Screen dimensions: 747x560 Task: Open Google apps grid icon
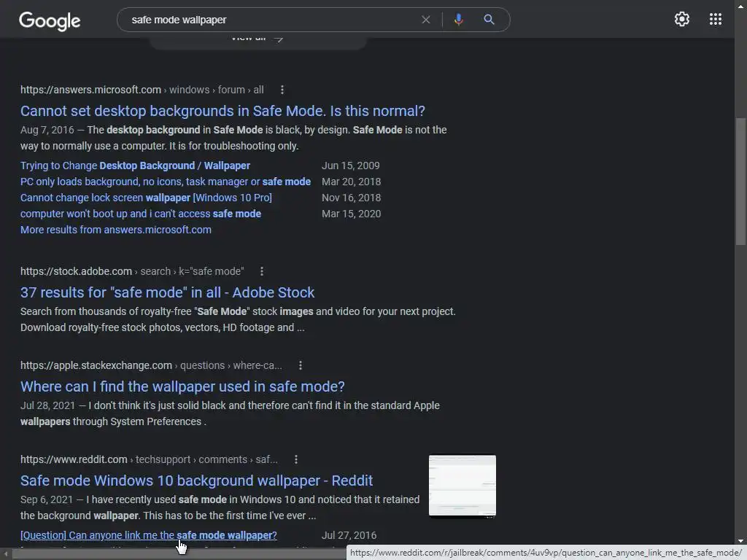(715, 19)
